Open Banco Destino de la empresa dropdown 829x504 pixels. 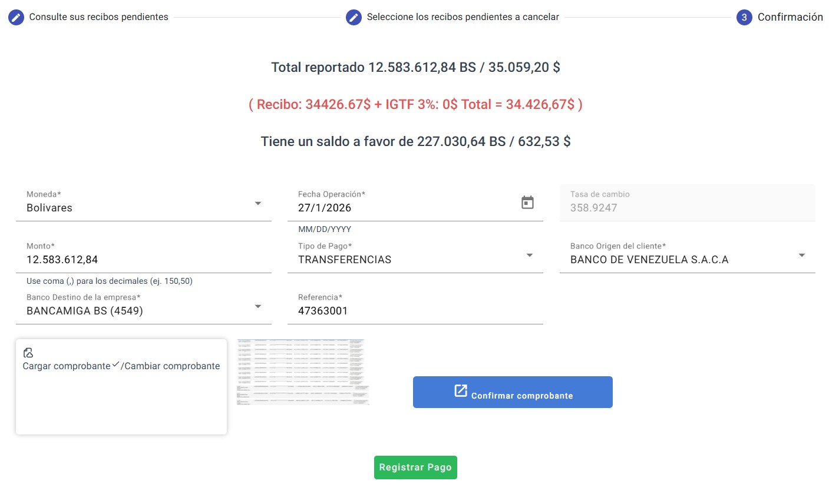pyautogui.click(x=257, y=306)
